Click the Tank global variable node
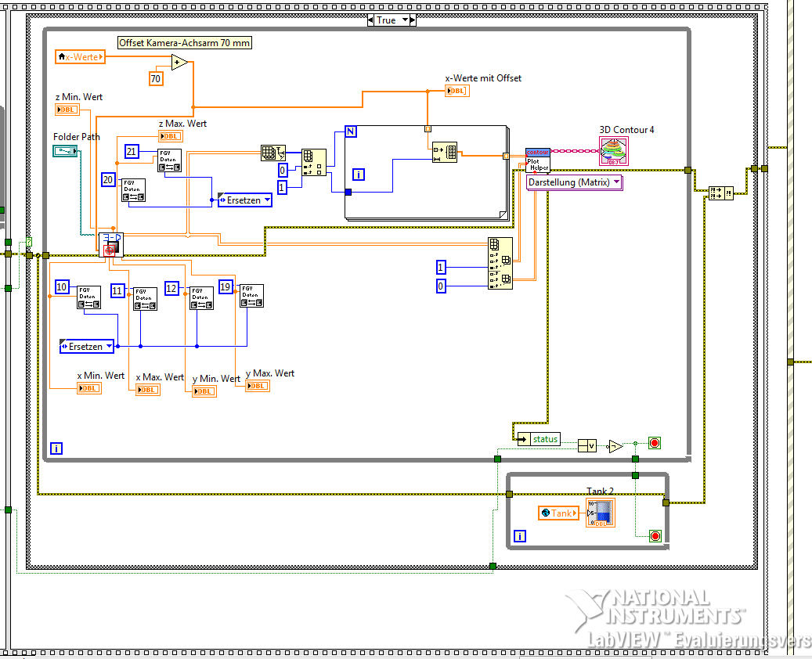Viewport: 812px width, 659px height. 558,513
